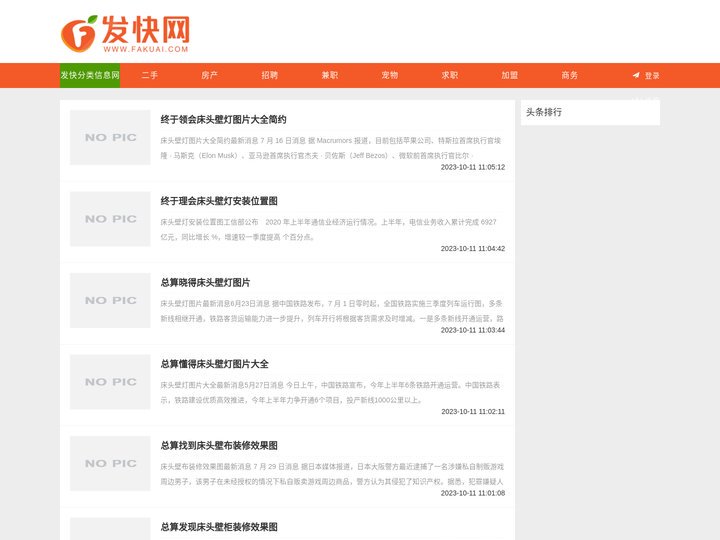Open the 宠物 menu item
Image resolution: width=720 pixels, height=540 pixels.
(389, 75)
